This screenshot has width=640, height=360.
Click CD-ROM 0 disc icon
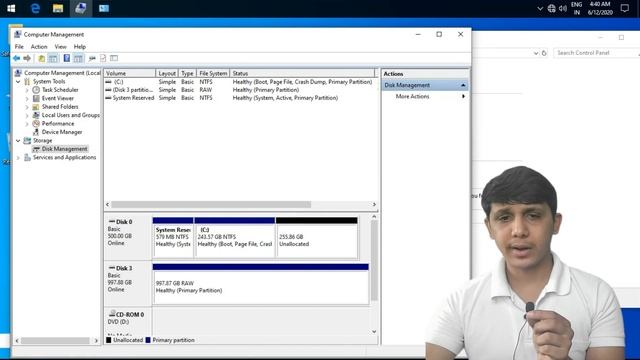tap(112, 313)
